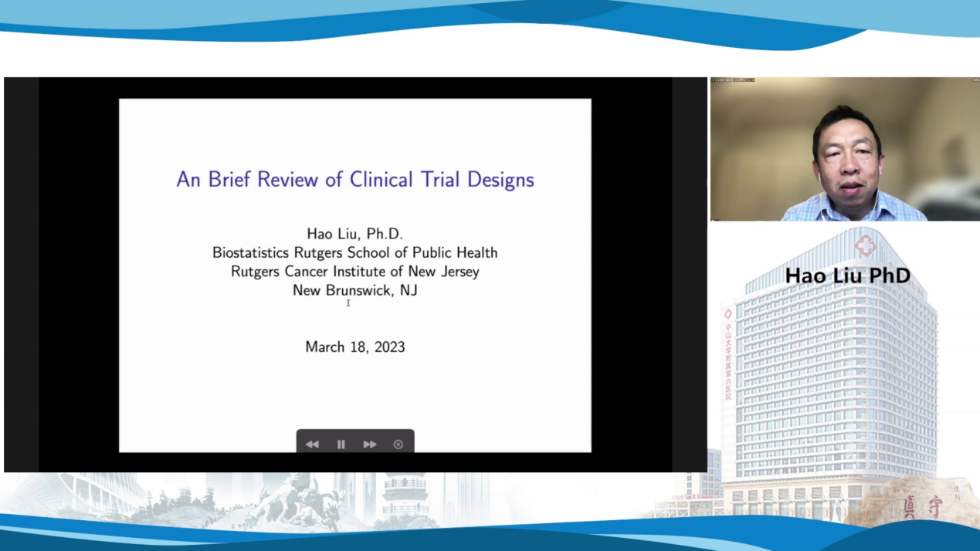The width and height of the screenshot is (980, 551).
Task: Click the speaker's webcam video
Action: click(844, 150)
